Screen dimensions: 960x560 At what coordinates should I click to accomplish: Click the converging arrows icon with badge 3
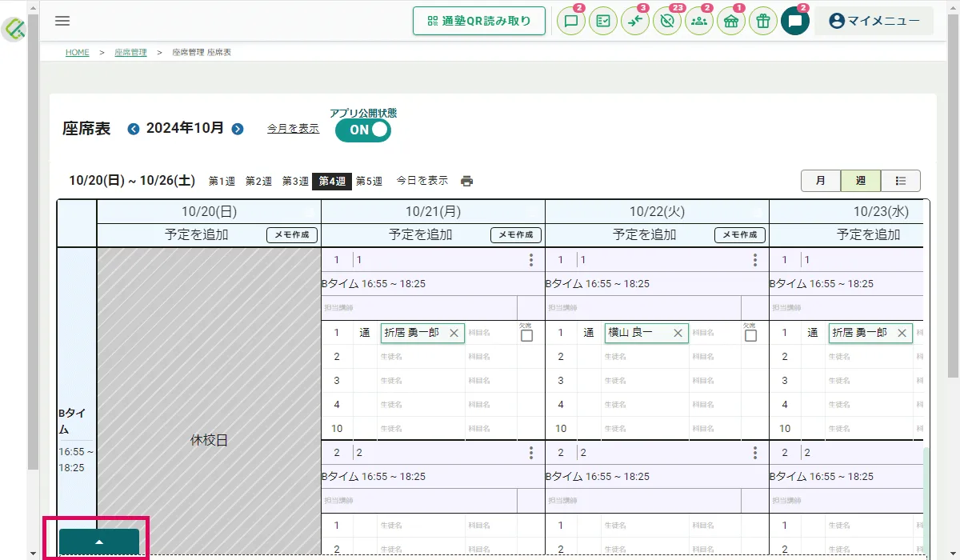click(635, 21)
